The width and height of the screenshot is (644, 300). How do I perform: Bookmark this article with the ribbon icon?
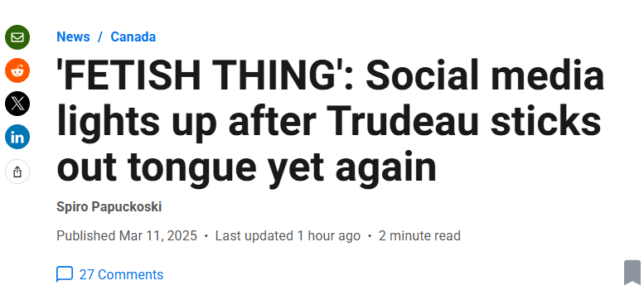pyautogui.click(x=632, y=272)
